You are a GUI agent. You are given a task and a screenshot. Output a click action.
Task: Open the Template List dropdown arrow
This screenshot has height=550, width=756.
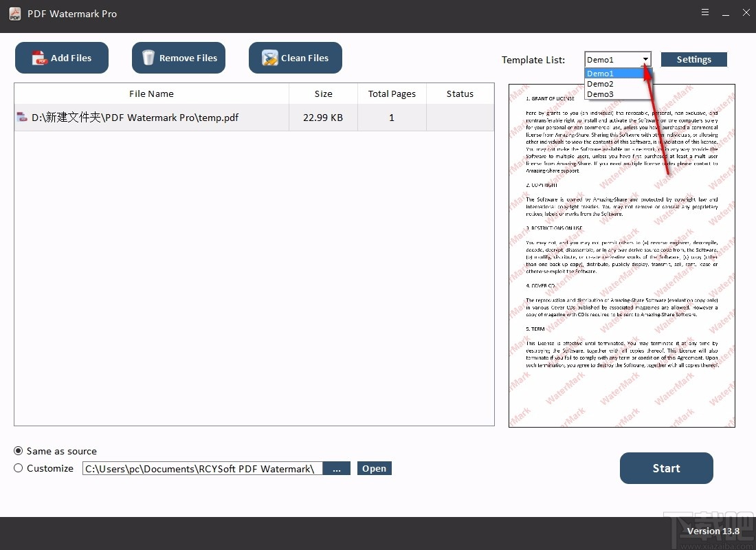coord(645,59)
